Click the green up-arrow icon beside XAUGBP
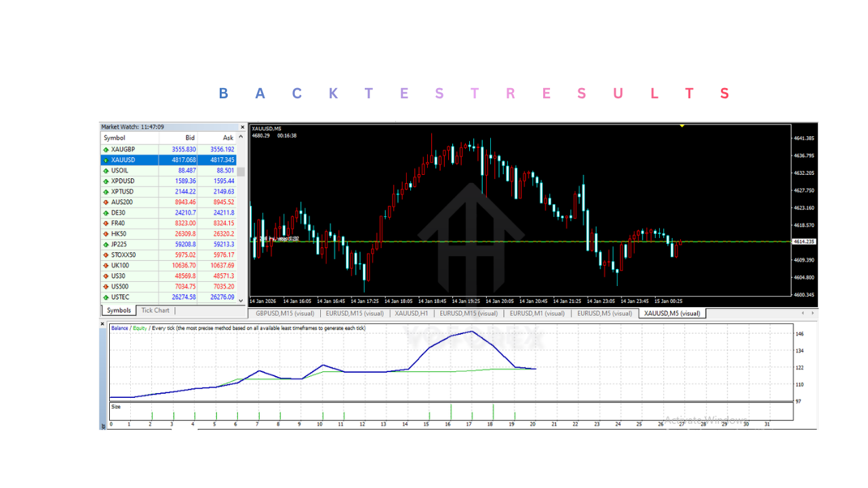 pyautogui.click(x=106, y=149)
